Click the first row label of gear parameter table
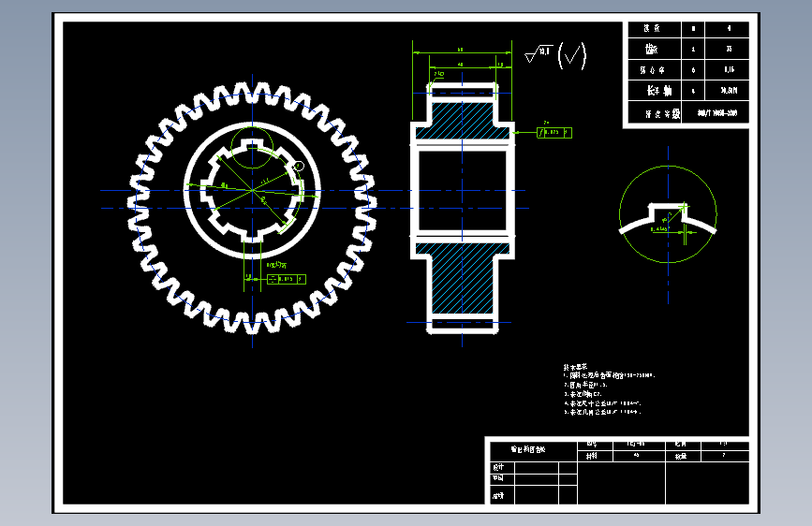Screen dimensions: 812x526 [654, 29]
